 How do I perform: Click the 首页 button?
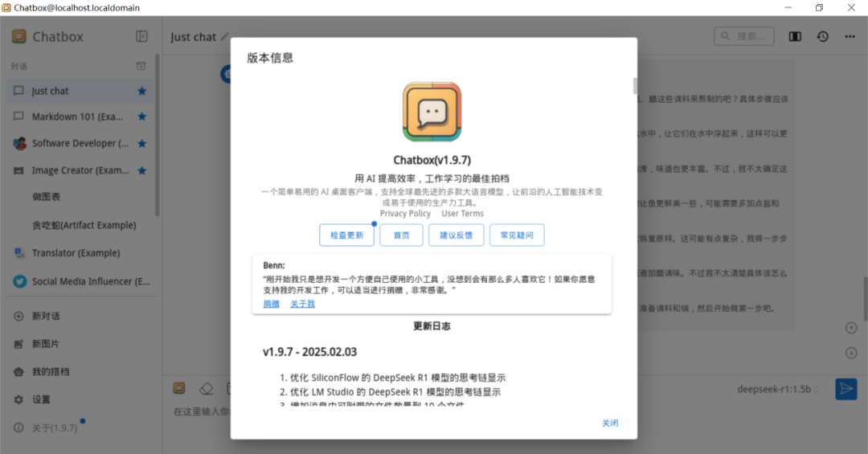(401, 235)
